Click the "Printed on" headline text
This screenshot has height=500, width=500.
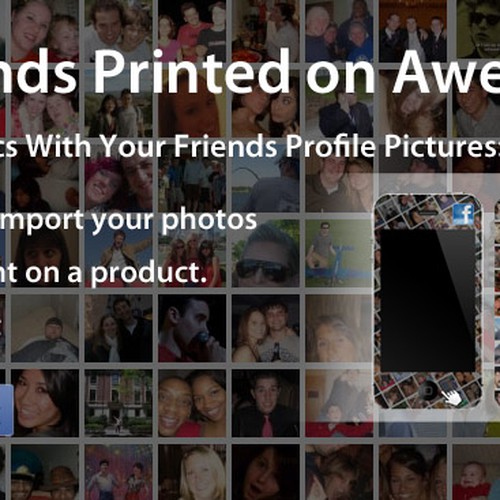[x=235, y=72]
